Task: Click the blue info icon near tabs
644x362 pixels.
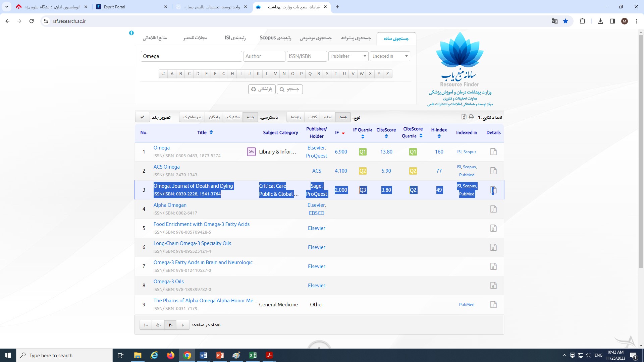Action: coord(131,33)
